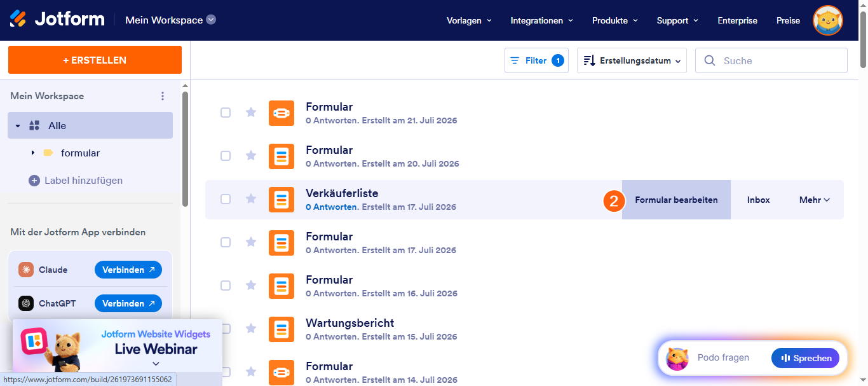The image size is (868, 386).
Task: Open form icon of Formular 20. Juli 2026
Action: point(281,156)
